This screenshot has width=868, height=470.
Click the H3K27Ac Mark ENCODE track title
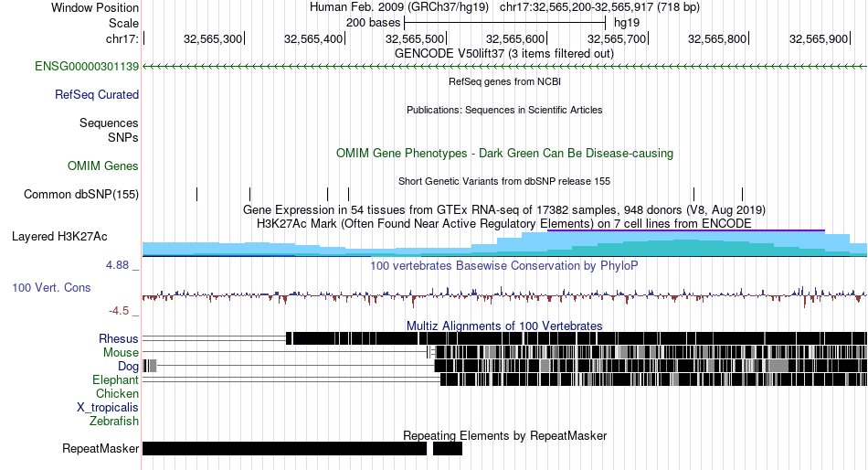click(504, 224)
